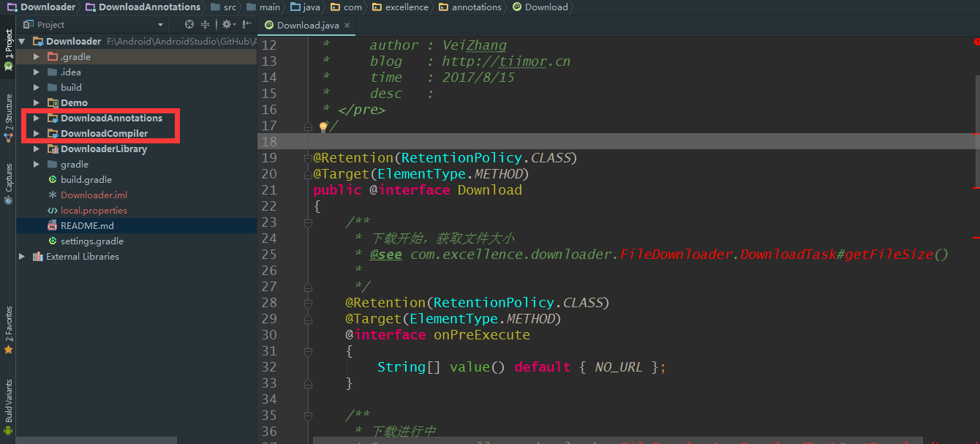980x444 pixels.
Task: Expand the DownloadCompiler module node
Action: click(36, 133)
